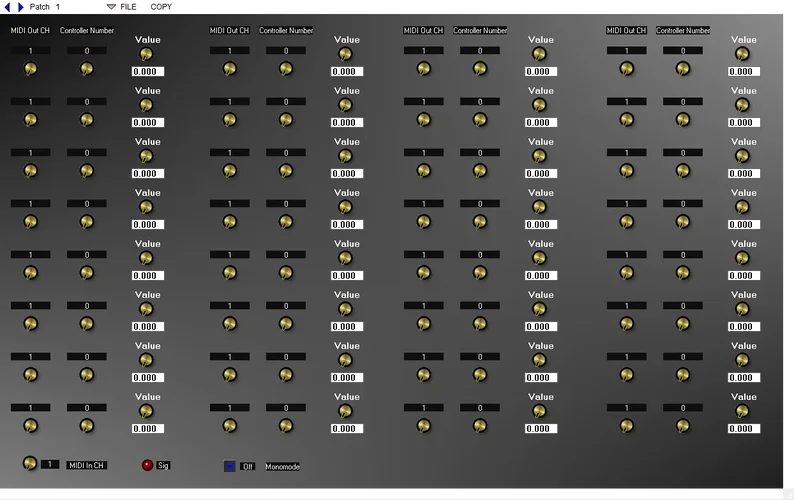Click the Sig label

[163, 465]
